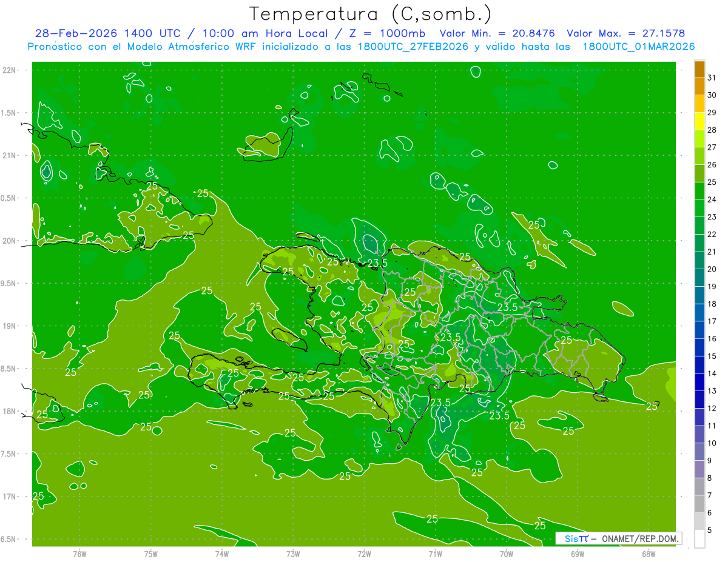The image size is (728, 562).
Task: Click the "Z = 1000mb" level text
Action: click(x=386, y=33)
